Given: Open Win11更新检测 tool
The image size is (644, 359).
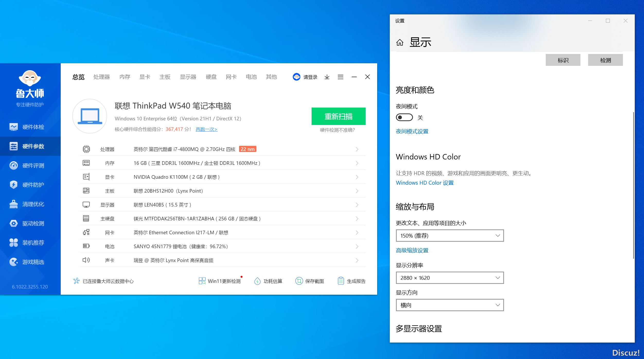Looking at the screenshot, I should [x=220, y=281].
